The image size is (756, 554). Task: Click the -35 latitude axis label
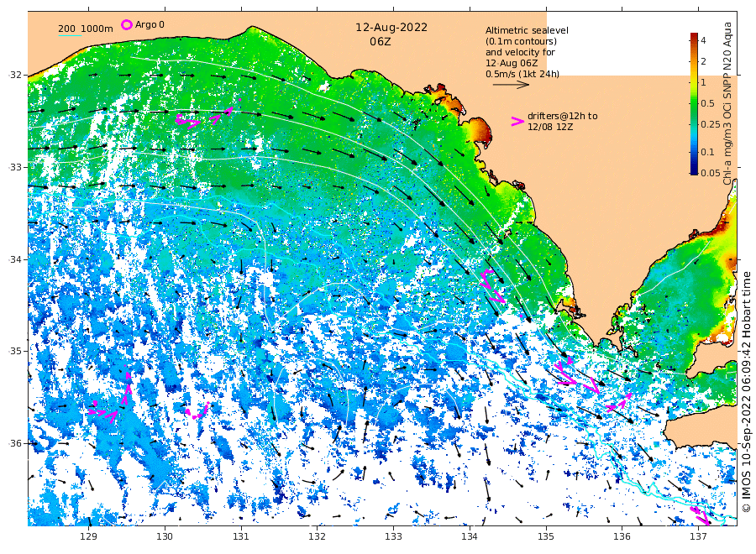click(x=15, y=351)
